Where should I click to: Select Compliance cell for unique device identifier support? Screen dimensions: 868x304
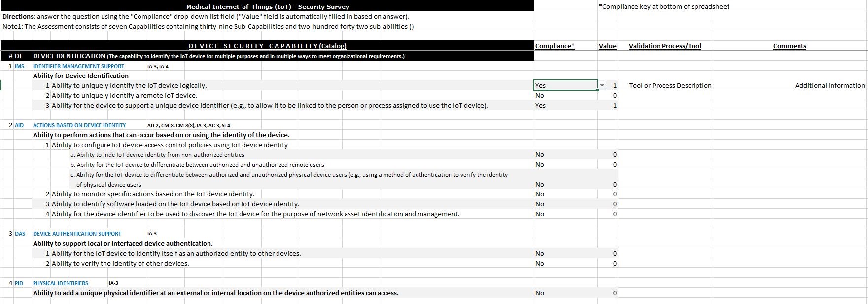pos(565,106)
